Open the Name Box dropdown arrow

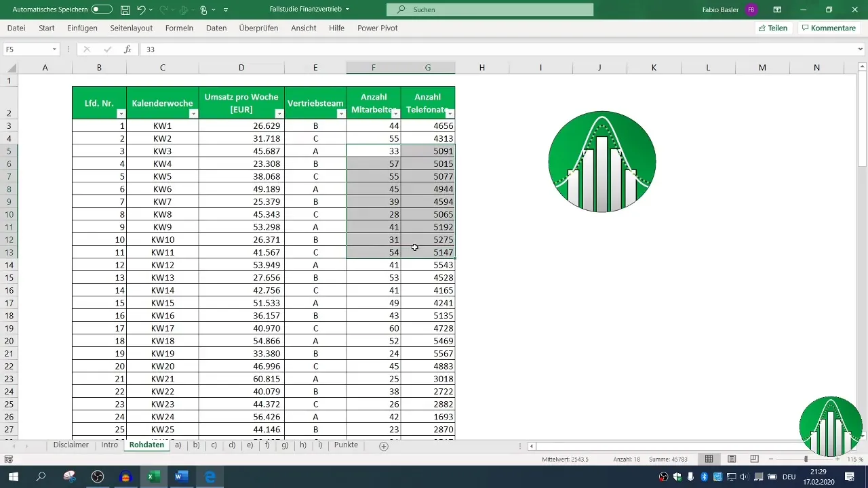point(54,49)
